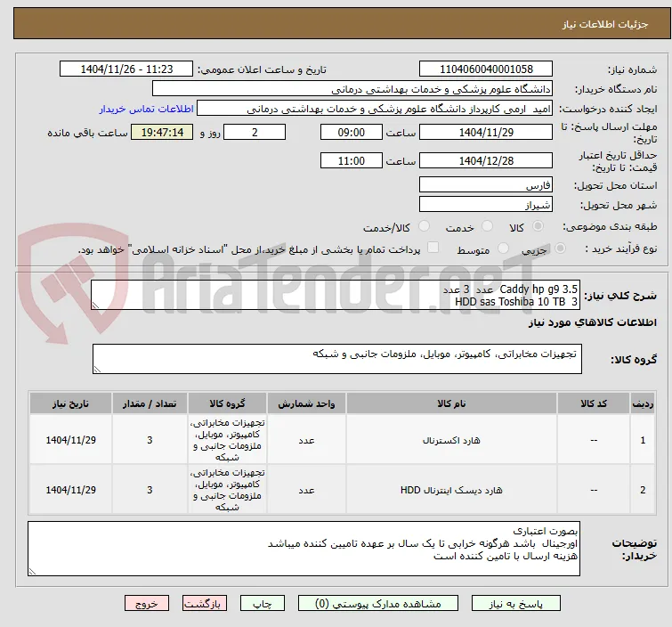The image size is (672, 627).
Task: Click the عدد unit cell in row 2
Action: click(x=306, y=490)
